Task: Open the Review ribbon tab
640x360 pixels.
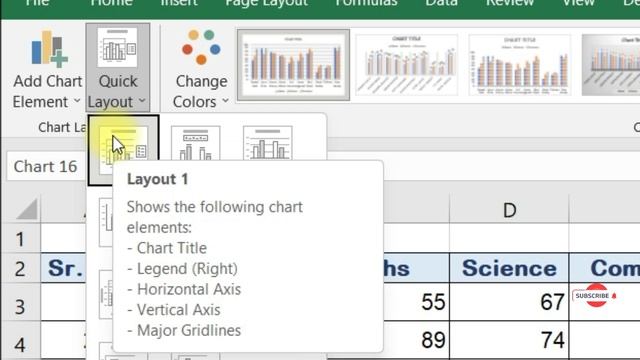Action: [509, 4]
